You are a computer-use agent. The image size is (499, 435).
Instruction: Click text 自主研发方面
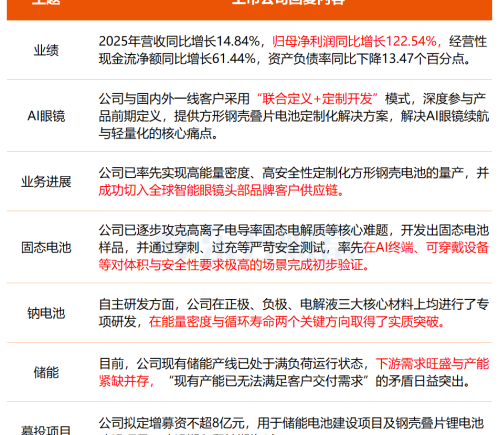point(136,304)
